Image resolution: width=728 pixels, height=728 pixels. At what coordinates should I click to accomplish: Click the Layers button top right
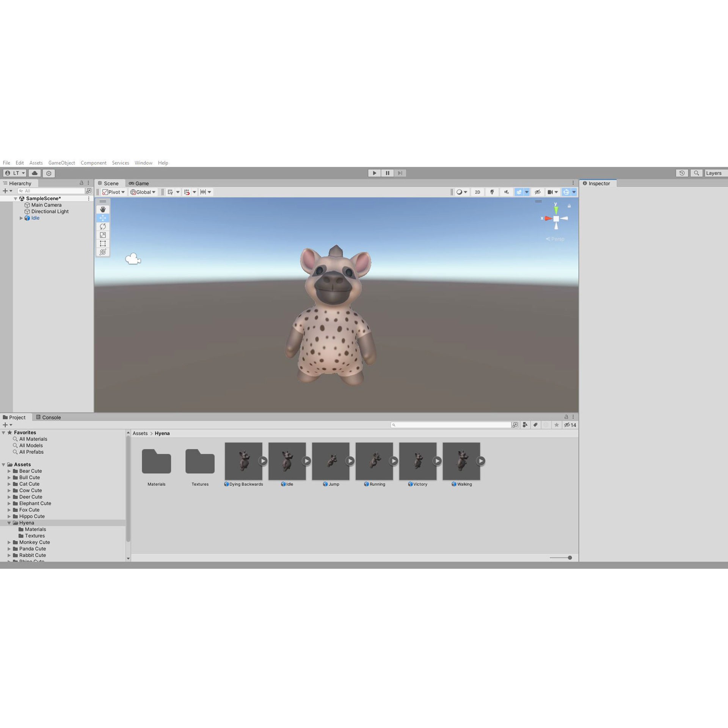[714, 173]
